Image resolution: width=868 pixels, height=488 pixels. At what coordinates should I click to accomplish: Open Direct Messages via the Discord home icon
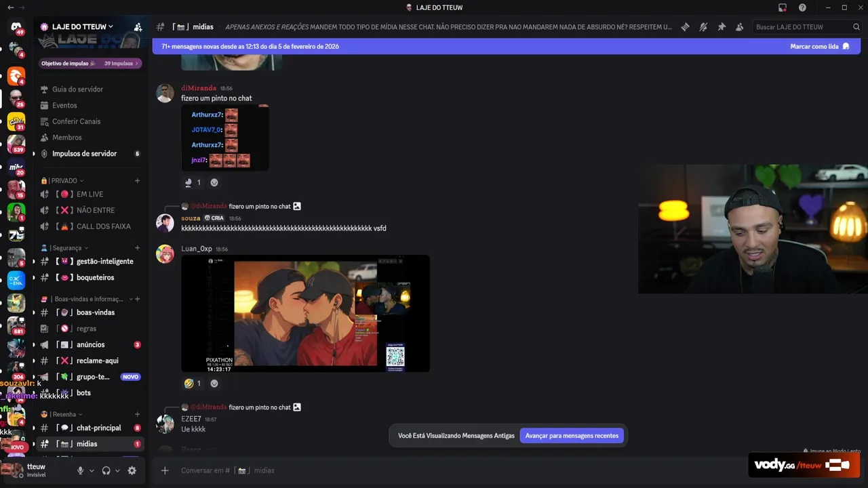pos(16,27)
